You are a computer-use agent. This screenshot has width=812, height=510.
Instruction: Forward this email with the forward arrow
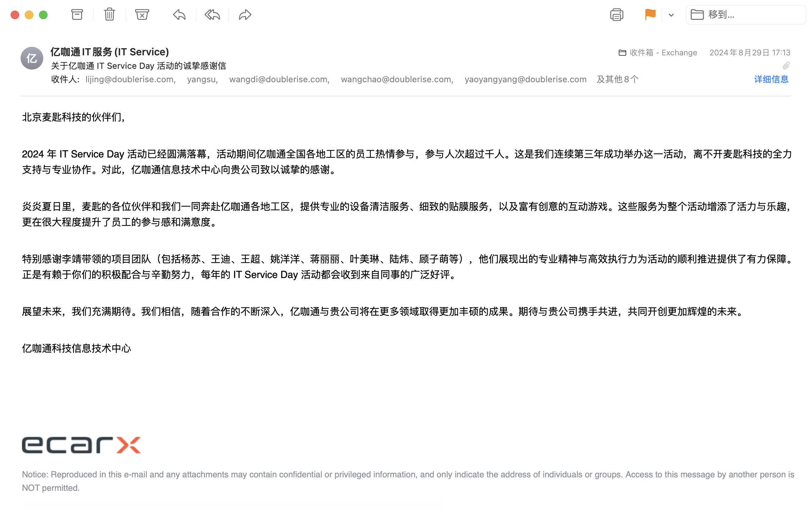click(245, 15)
